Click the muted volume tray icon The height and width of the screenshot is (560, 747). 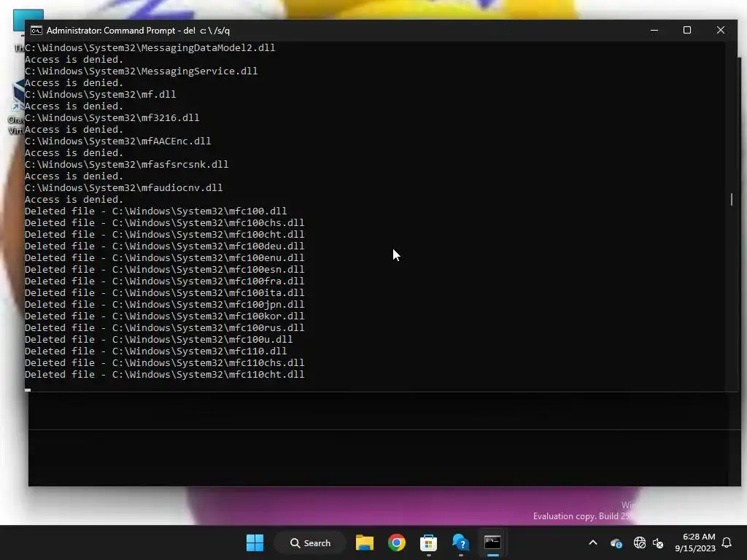pyautogui.click(x=658, y=542)
